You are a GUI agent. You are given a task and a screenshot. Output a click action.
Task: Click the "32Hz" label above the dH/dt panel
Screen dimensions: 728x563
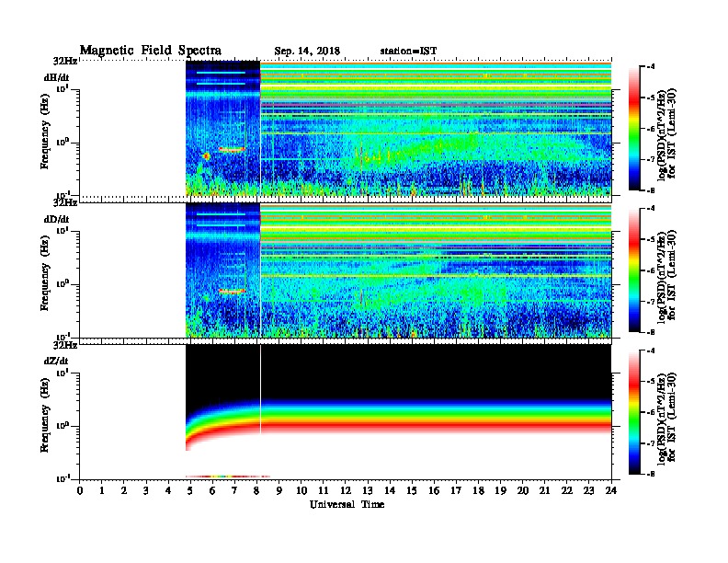click(x=65, y=61)
